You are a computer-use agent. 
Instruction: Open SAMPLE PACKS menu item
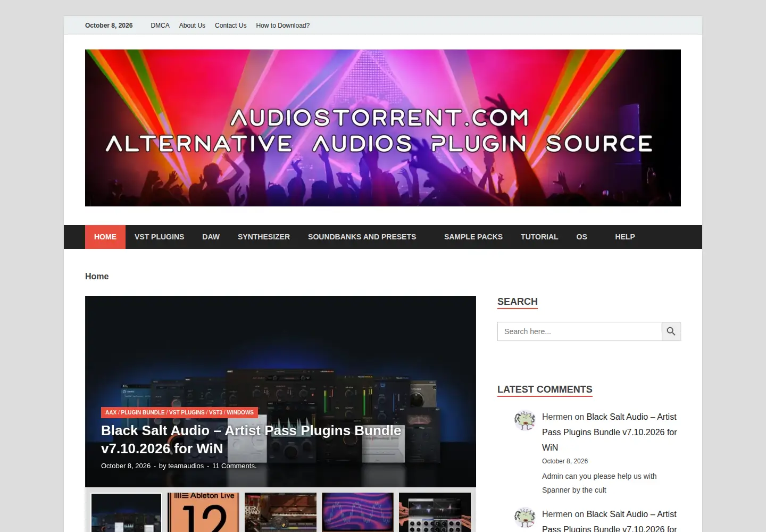(473, 237)
